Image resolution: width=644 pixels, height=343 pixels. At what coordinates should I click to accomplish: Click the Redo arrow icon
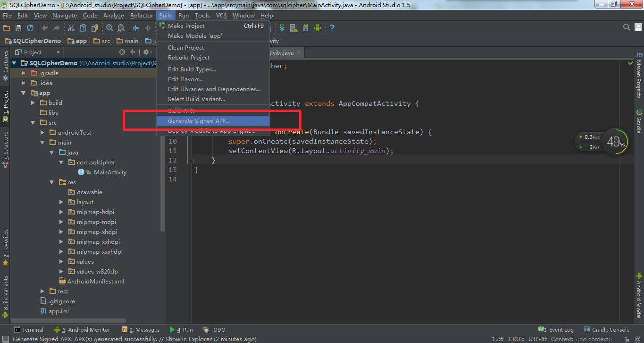click(x=57, y=28)
